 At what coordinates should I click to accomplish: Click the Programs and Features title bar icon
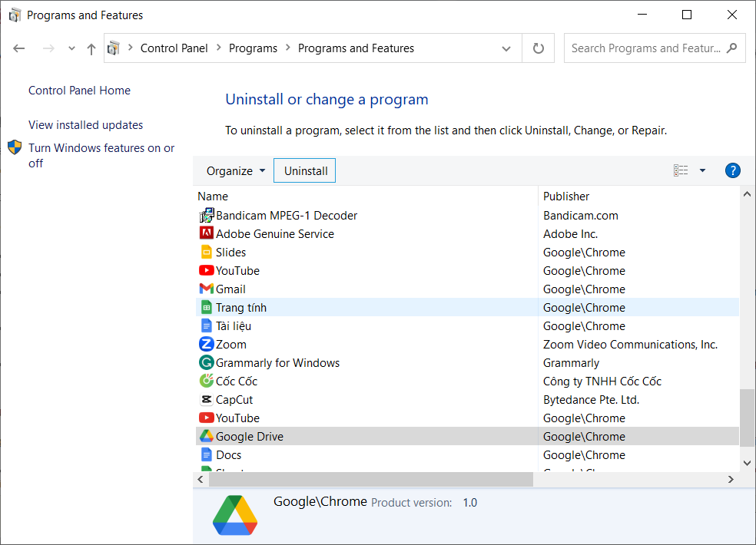(x=15, y=15)
